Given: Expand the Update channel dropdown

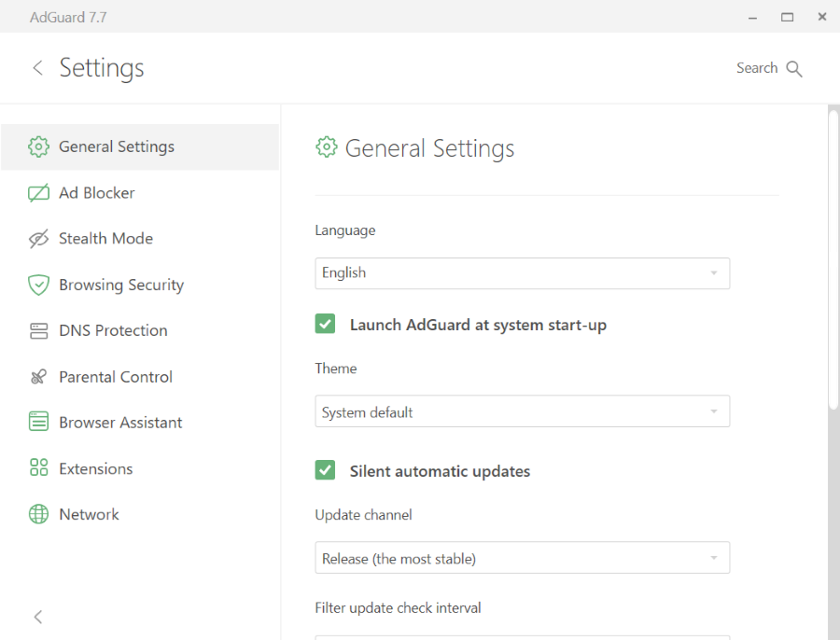Looking at the screenshot, I should click(x=522, y=558).
